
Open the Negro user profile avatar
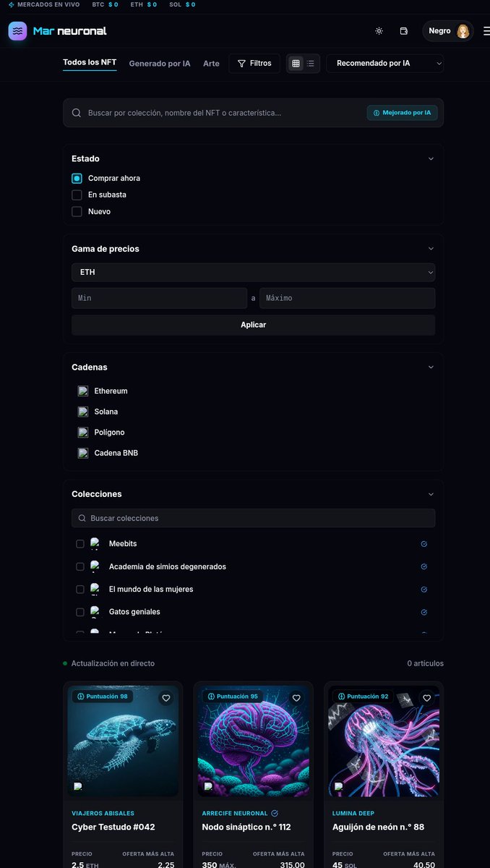[463, 31]
